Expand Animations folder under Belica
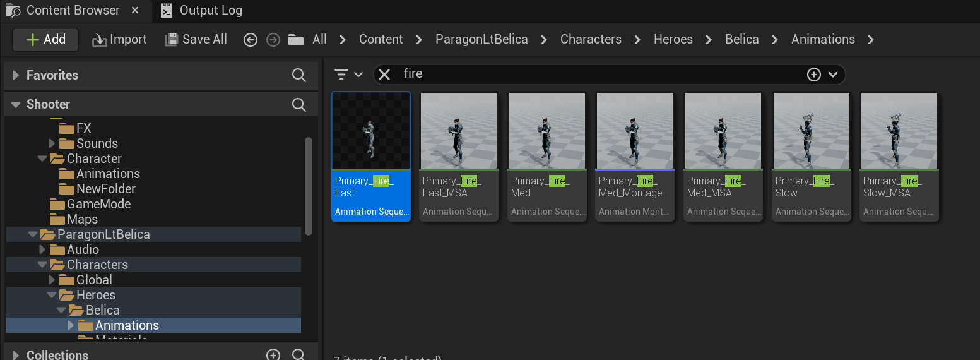Viewport: 980px width, 360px height. pyautogui.click(x=71, y=325)
